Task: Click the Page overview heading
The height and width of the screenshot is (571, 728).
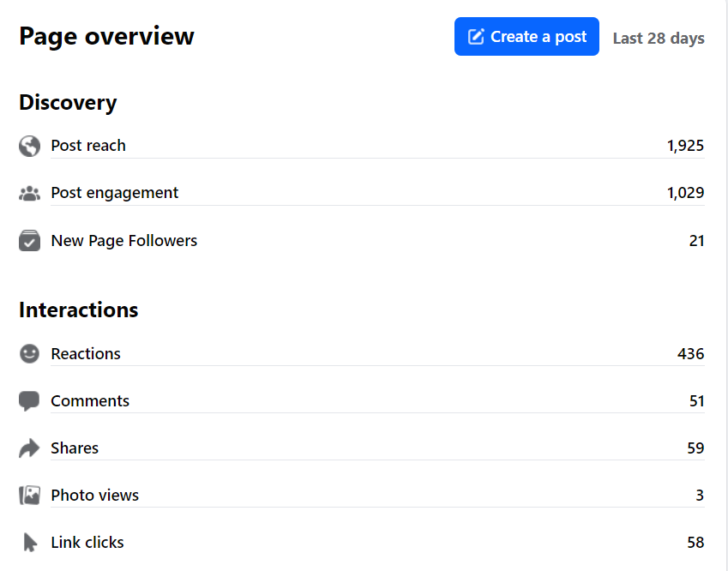Action: pyautogui.click(x=106, y=36)
